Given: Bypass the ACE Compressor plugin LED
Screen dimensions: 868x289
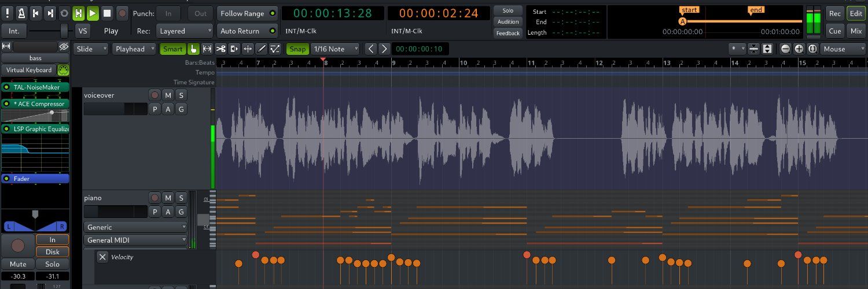Looking at the screenshot, I should (7, 104).
